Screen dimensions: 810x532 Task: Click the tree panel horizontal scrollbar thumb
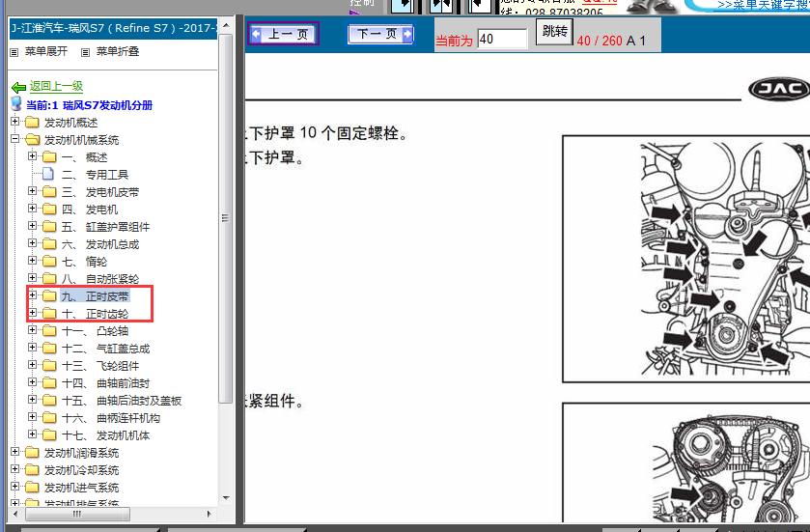[77, 514]
